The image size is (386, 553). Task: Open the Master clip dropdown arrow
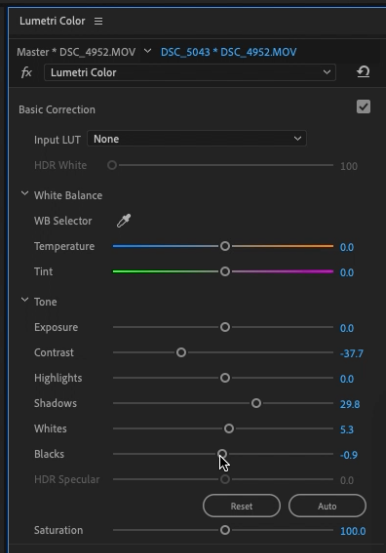pyautogui.click(x=147, y=51)
